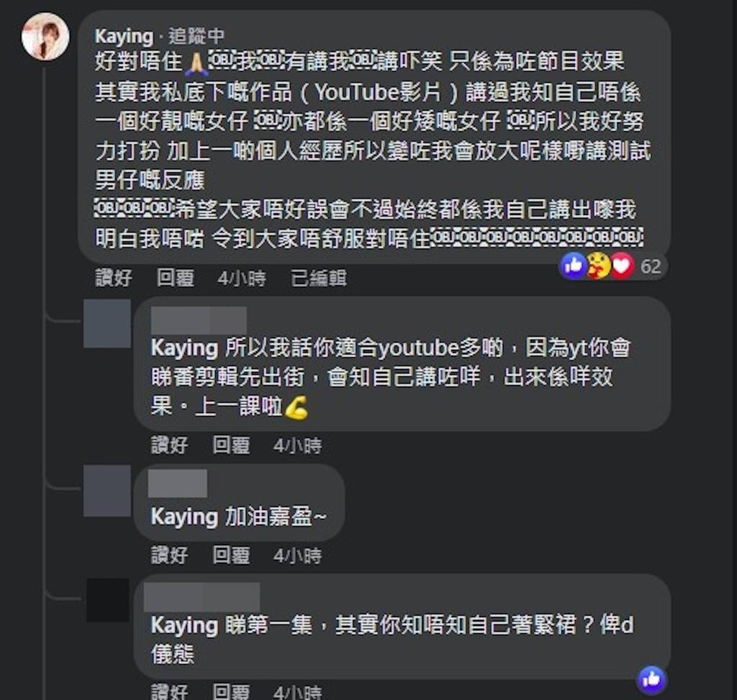This screenshot has width=737, height=700.
Task: Click the first reply's blurred avatar
Action: (107, 324)
